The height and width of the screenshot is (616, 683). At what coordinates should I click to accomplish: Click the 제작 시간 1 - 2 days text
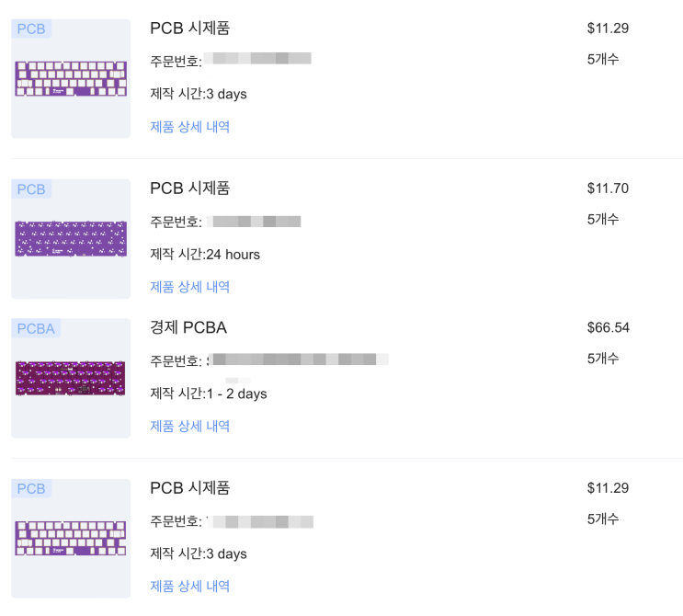tap(209, 394)
